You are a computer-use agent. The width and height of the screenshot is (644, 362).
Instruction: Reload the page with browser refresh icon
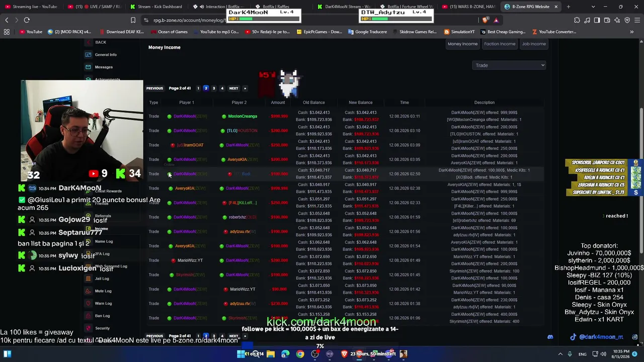click(27, 20)
